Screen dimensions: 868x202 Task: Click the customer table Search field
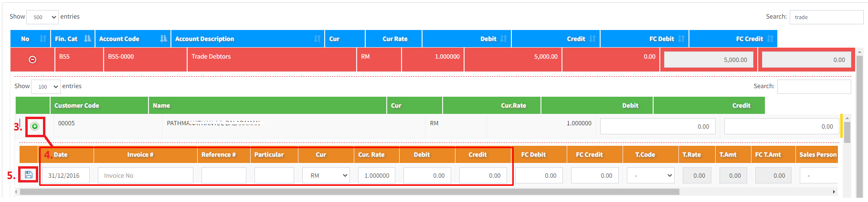(814, 87)
